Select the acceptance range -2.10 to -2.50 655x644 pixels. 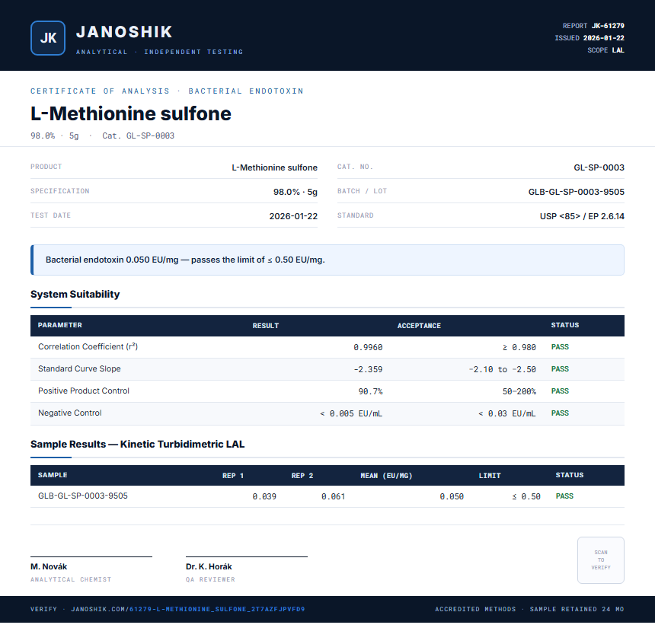[x=503, y=369]
